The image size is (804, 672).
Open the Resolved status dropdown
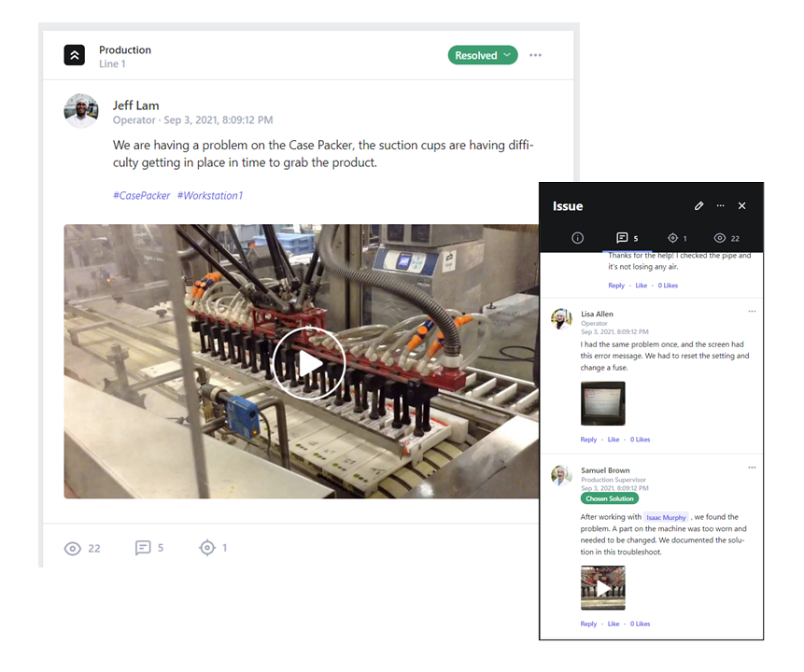tap(483, 56)
